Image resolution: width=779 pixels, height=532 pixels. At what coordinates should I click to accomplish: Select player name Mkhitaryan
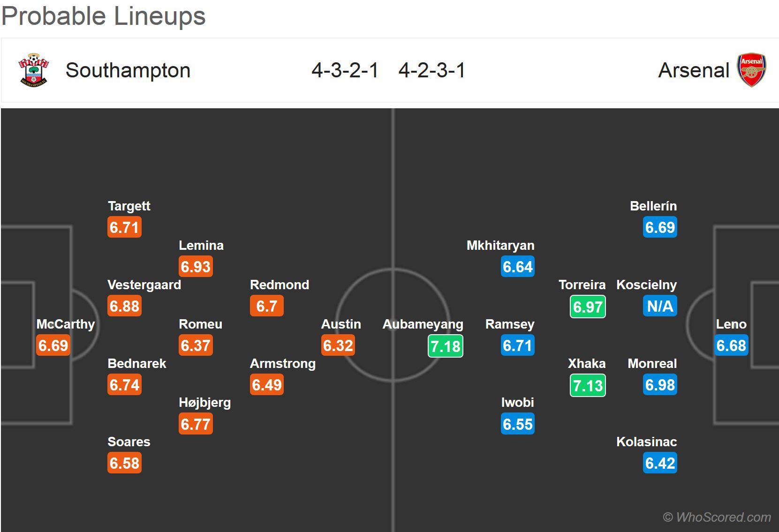coord(500,246)
